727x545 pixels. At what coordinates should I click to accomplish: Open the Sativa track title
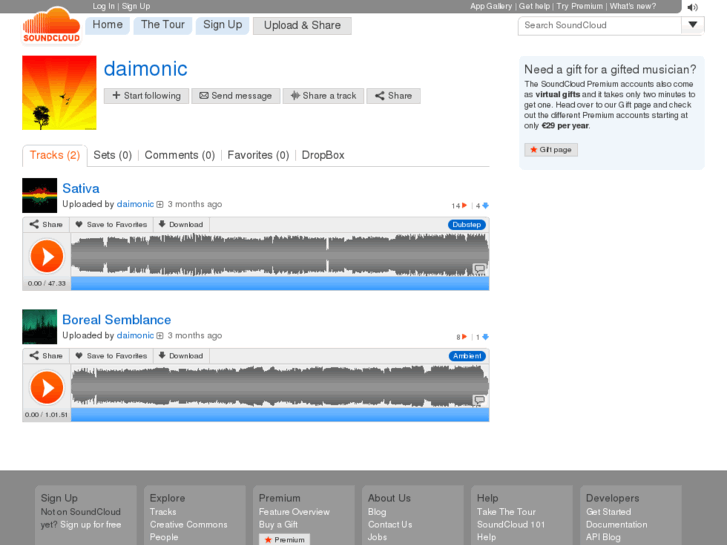81,188
